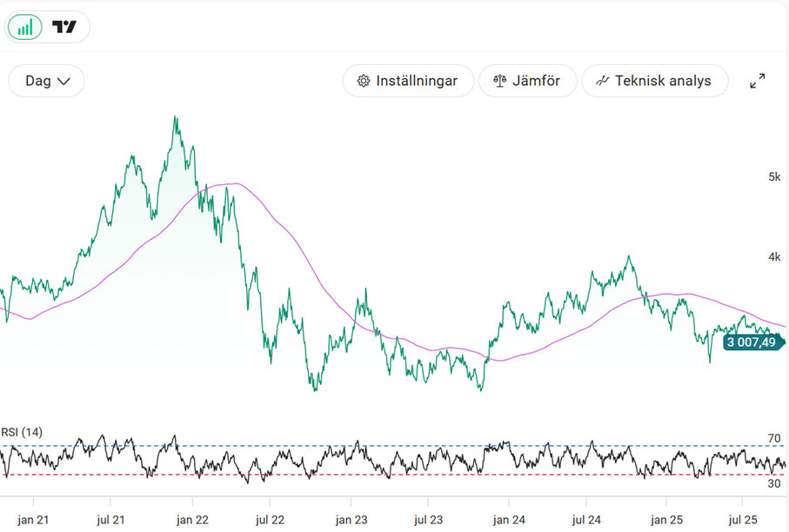Expand chart to fullscreen
The image size is (789, 532).
pyautogui.click(x=757, y=81)
